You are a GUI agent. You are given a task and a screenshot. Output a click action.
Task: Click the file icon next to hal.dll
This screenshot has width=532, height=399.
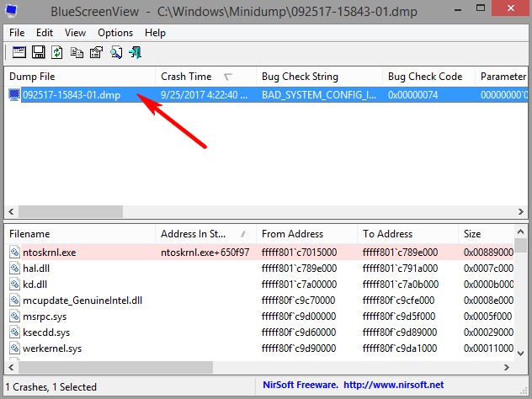(14, 268)
